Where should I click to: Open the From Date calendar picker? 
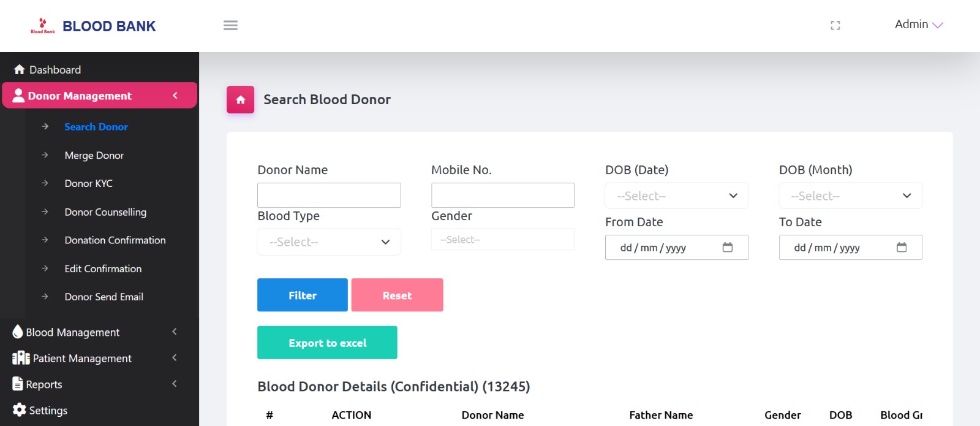coord(728,247)
